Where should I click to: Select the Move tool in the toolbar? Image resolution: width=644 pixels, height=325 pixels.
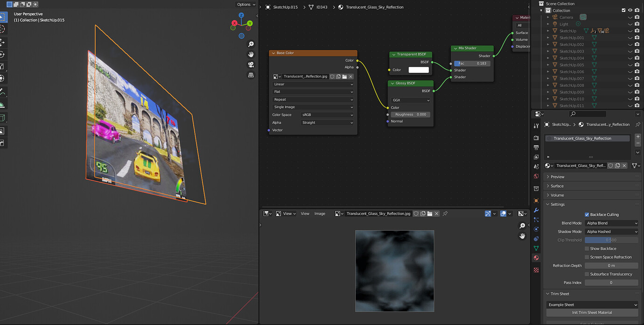pos(3,41)
